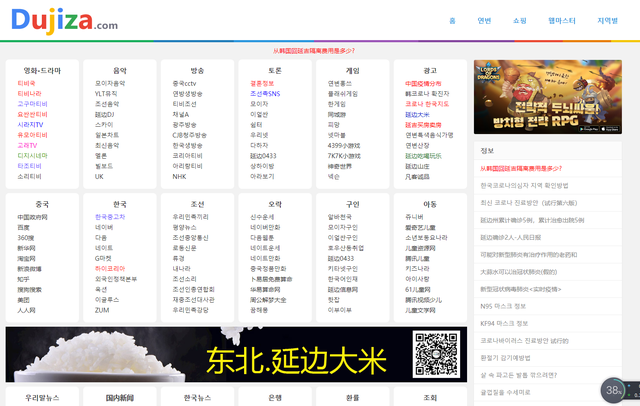The image size is (640, 406).
Task: Open 한국코로나의심자 지역 확인방법 article
Action: [524, 186]
